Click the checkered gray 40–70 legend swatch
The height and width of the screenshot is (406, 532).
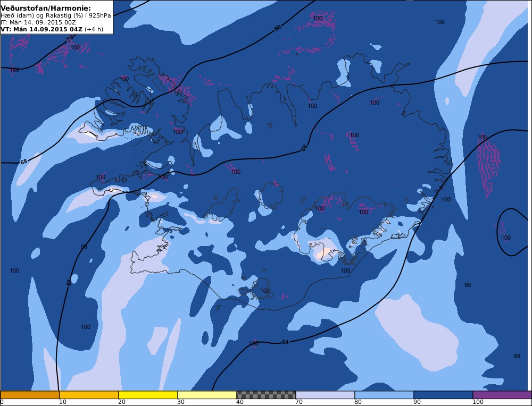pos(266,395)
